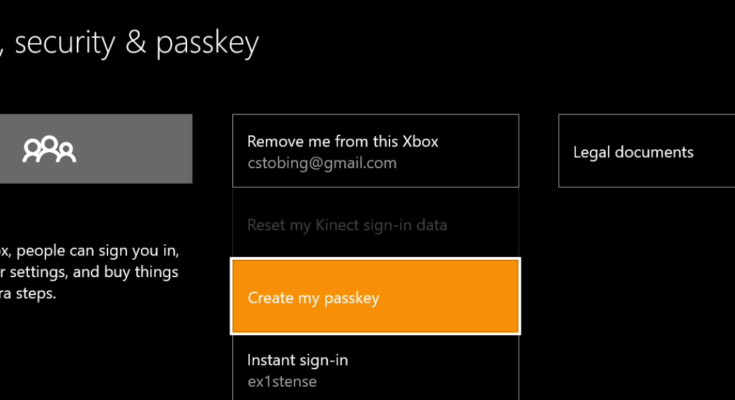Click the "Remove me from this Xbox" title label

[343, 141]
